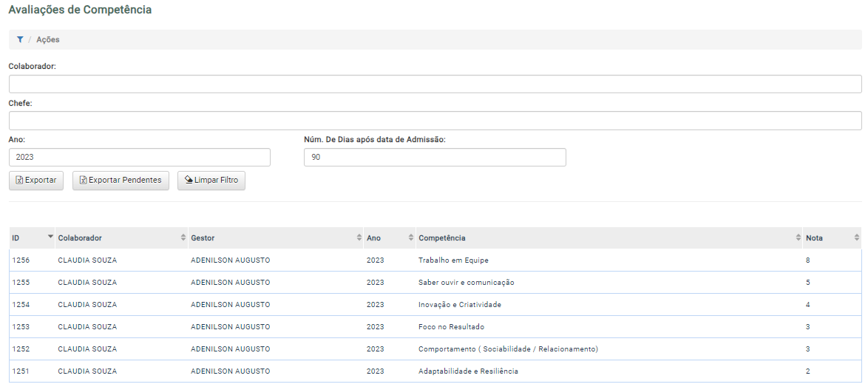Select Adaptabilidade e Resiliência row

[435, 371]
